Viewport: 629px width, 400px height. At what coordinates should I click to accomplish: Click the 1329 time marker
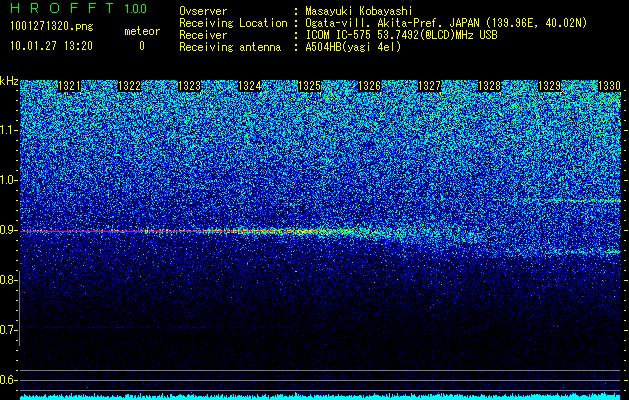pyautogui.click(x=549, y=86)
